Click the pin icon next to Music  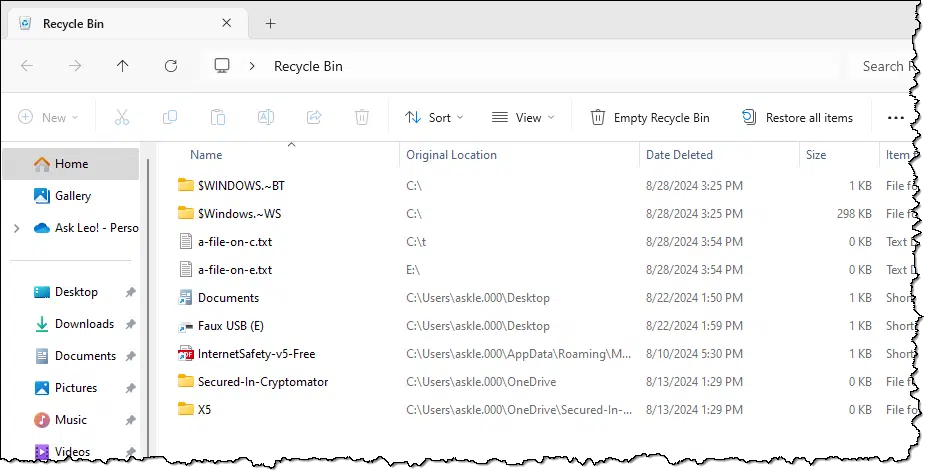click(x=131, y=420)
